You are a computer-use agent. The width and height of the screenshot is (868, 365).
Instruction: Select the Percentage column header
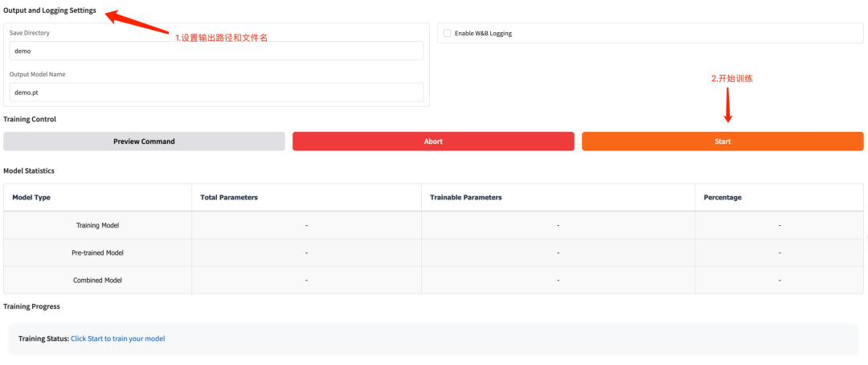pyautogui.click(x=723, y=197)
